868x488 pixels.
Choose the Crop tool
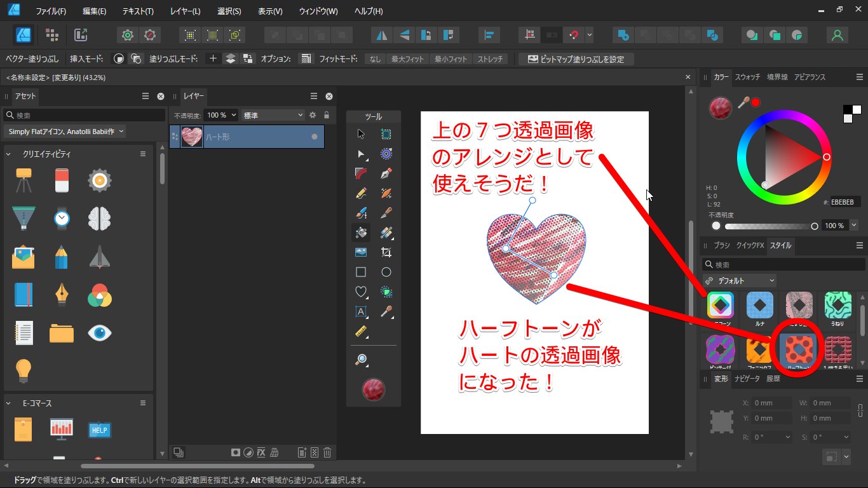tap(386, 252)
